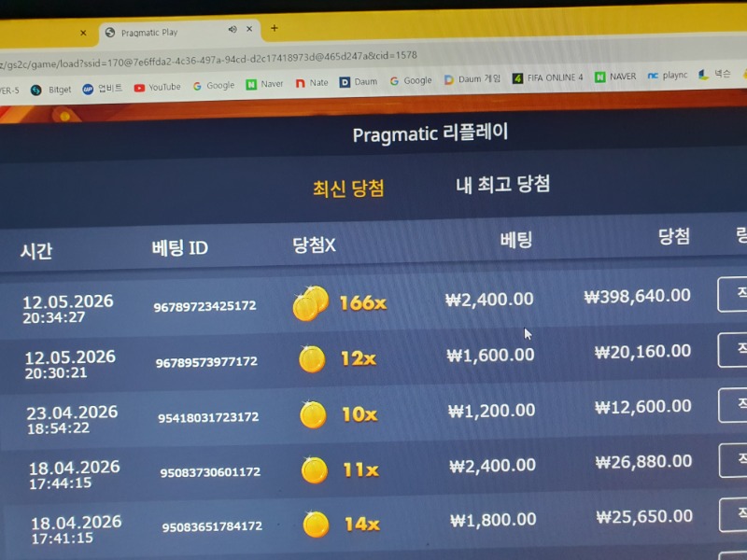Click the 14x multiplier value
Image resolution: width=747 pixels, height=560 pixels.
(362, 525)
